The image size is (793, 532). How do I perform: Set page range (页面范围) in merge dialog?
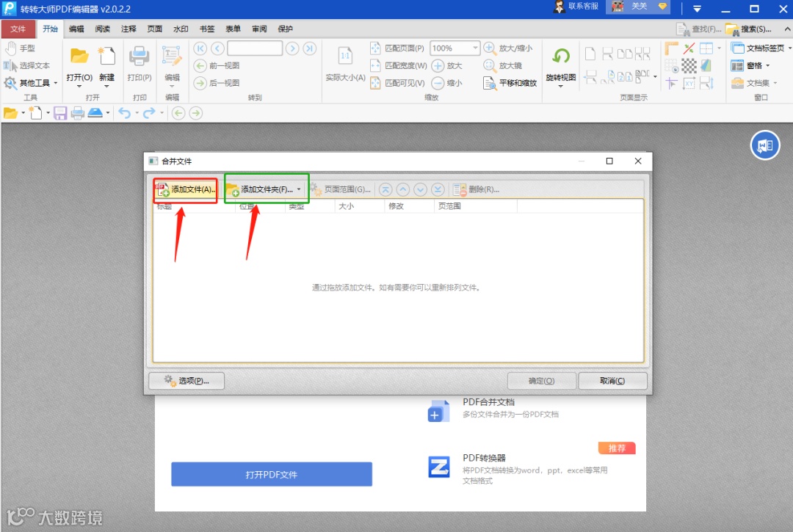[341, 189]
